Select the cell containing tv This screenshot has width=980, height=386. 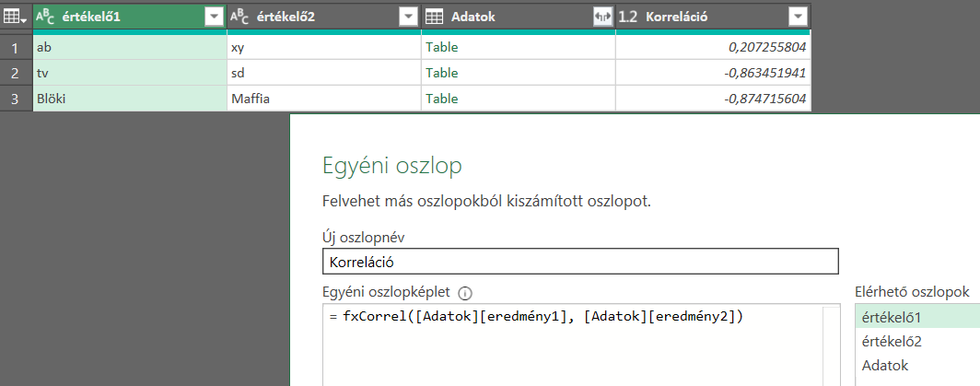130,73
